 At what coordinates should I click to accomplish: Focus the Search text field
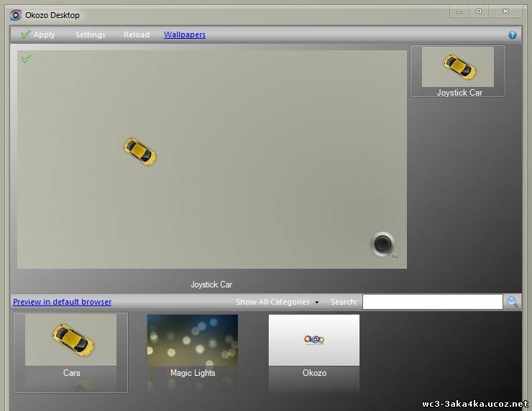[432, 302]
